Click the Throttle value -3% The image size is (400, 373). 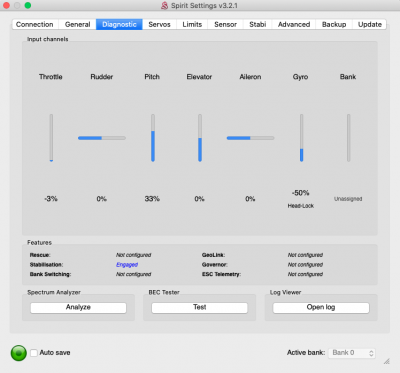(51, 199)
